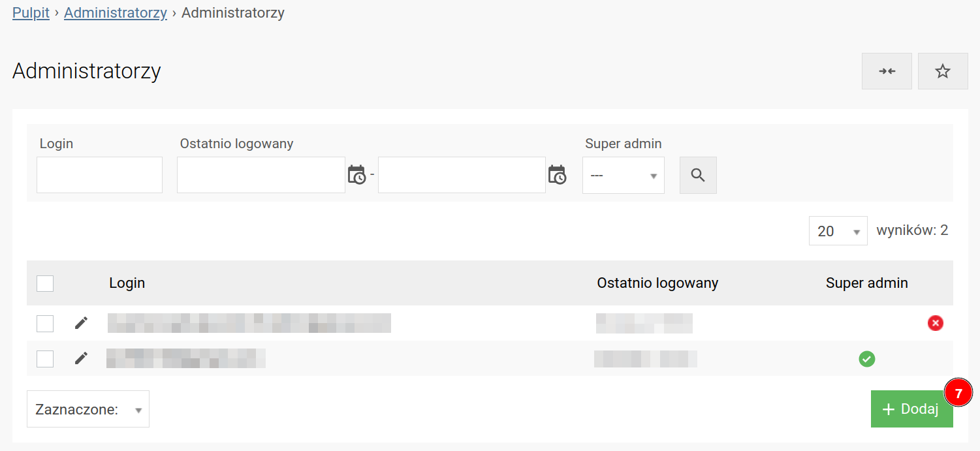The height and width of the screenshot is (451, 980).
Task: Click the collapse arrows icon button
Action: click(x=886, y=71)
